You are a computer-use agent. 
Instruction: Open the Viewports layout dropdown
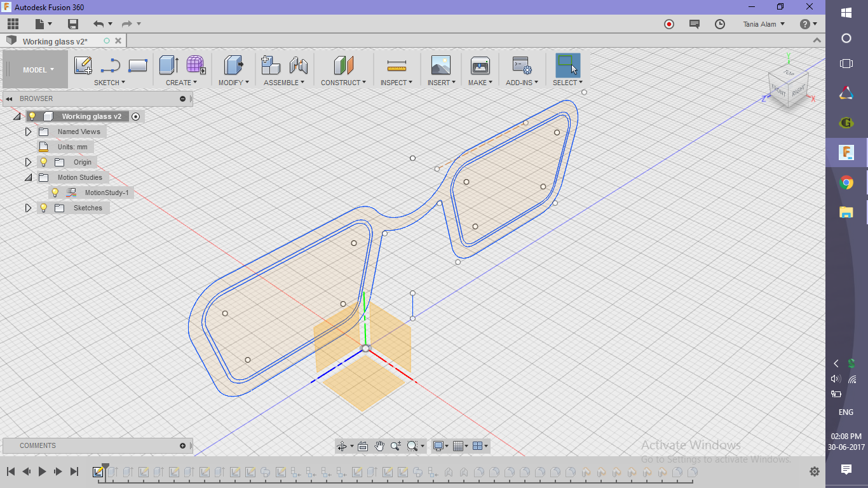coord(481,446)
